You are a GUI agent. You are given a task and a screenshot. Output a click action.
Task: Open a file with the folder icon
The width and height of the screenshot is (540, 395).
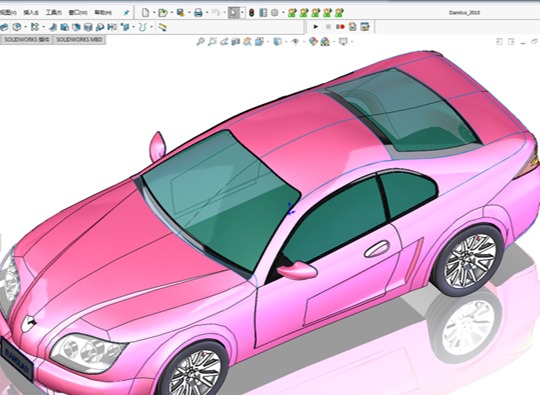(x=163, y=13)
